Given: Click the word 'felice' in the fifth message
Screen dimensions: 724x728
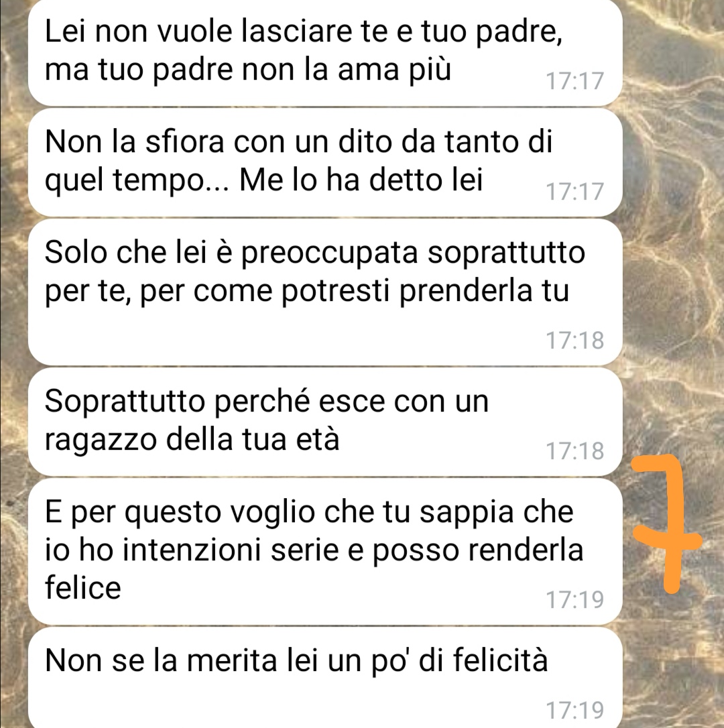Looking at the screenshot, I should click(83, 587).
